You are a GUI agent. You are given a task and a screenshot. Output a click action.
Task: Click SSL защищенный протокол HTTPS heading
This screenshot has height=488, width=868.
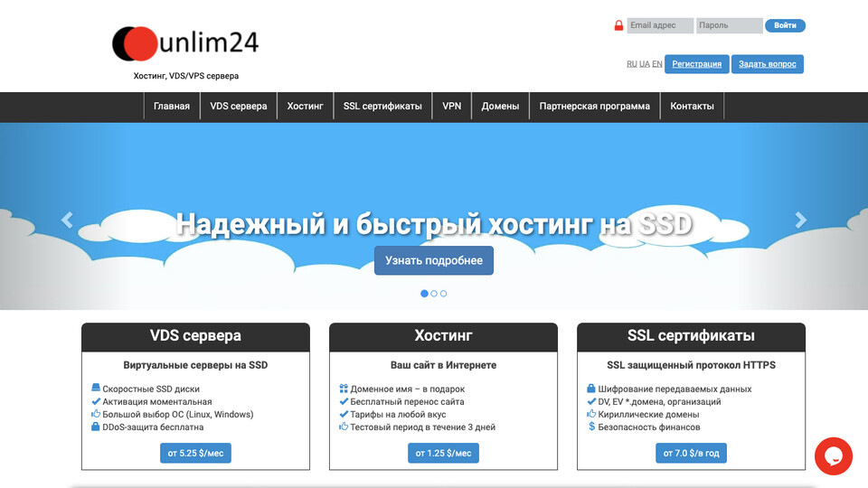[x=691, y=365]
